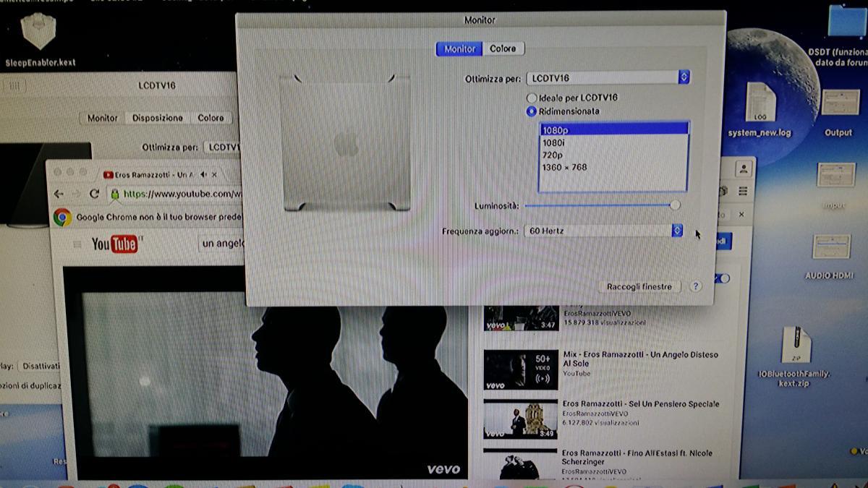Open the Chrome hamburger menu
This screenshot has height=488, width=868.
coord(743,191)
